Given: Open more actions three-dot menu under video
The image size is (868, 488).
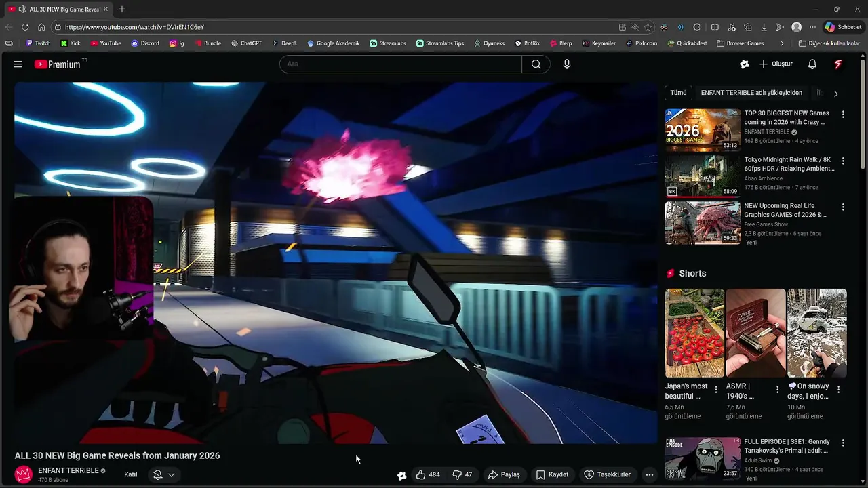Looking at the screenshot, I should [650, 474].
